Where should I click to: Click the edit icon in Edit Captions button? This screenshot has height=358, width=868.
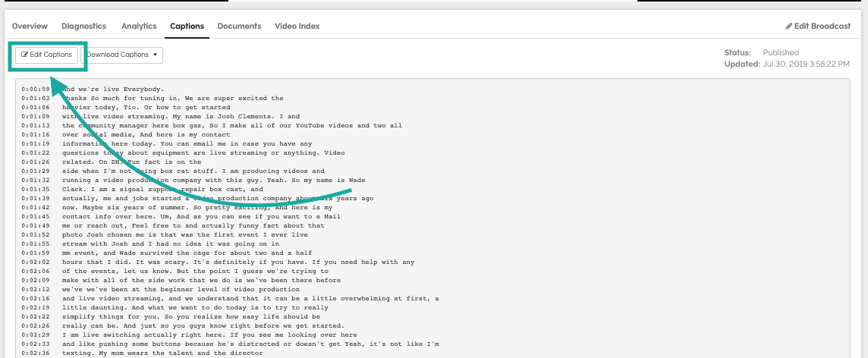(25, 55)
